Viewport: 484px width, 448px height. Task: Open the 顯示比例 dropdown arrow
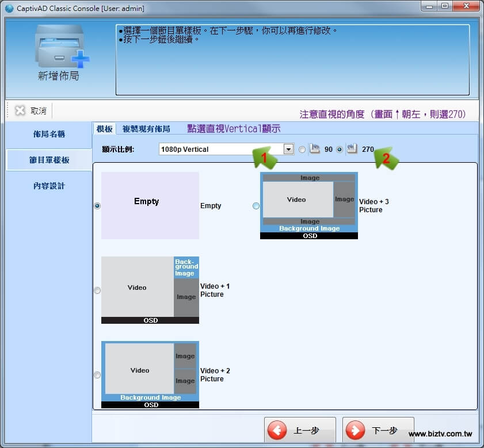click(x=289, y=150)
